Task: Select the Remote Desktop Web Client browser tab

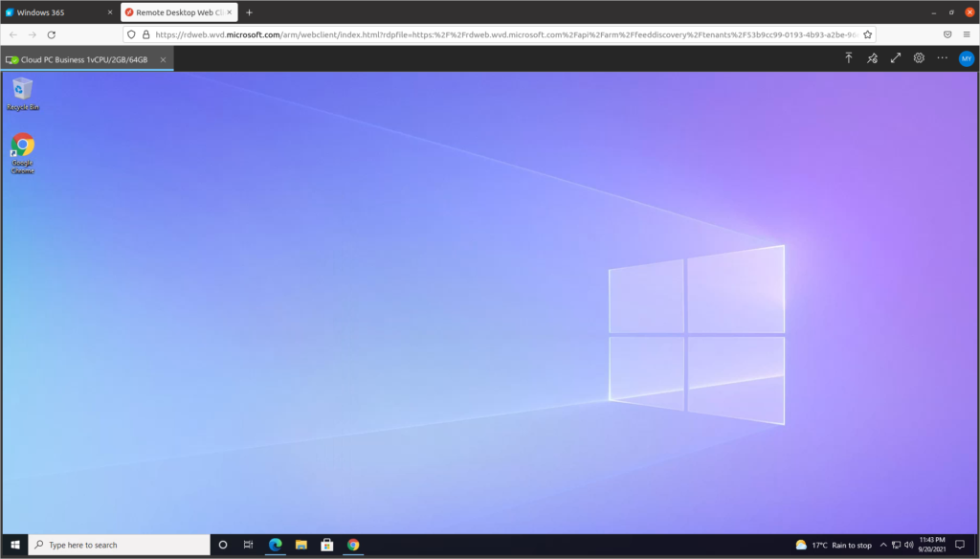Action: pyautogui.click(x=179, y=12)
